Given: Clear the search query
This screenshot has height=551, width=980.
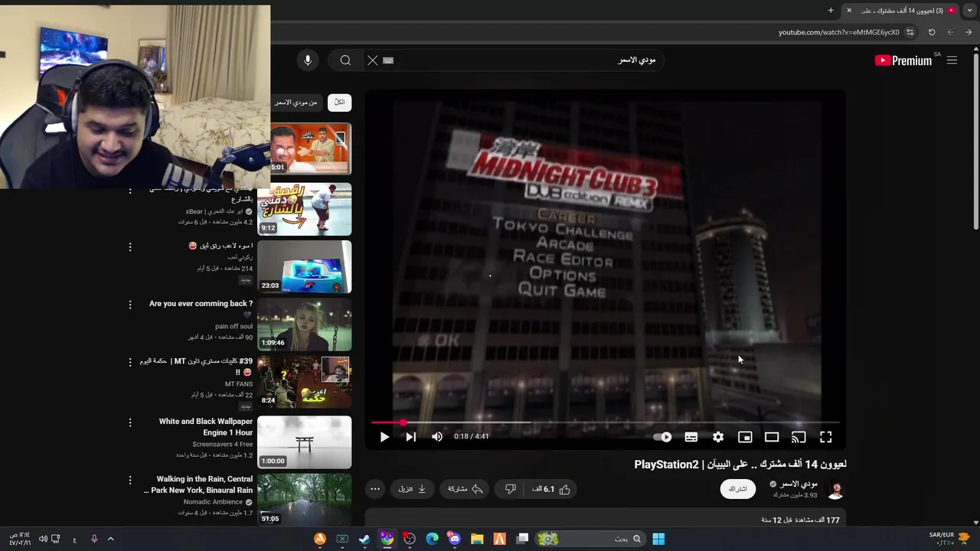Looking at the screenshot, I should click(x=373, y=60).
